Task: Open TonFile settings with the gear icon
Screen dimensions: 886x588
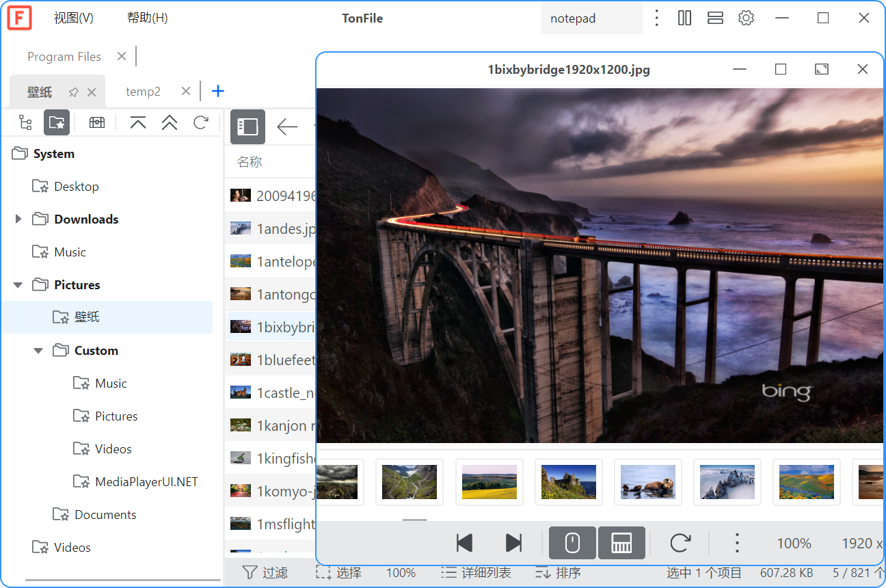Action: 746,18
